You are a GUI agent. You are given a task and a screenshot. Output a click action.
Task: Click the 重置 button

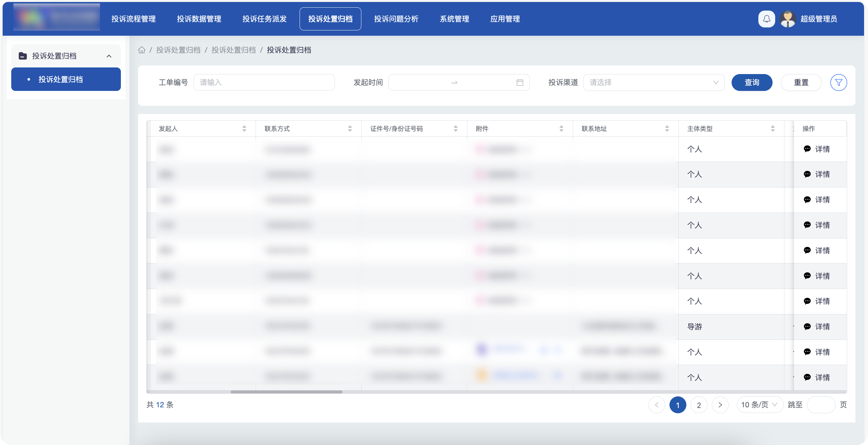pos(801,82)
